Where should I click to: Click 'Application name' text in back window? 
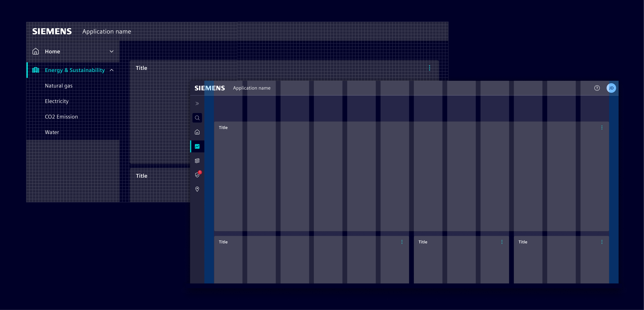[x=107, y=32]
